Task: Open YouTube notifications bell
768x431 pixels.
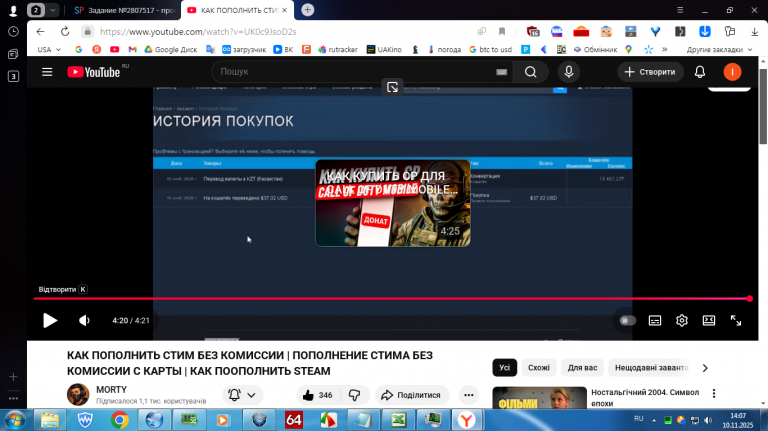Action: coord(700,72)
